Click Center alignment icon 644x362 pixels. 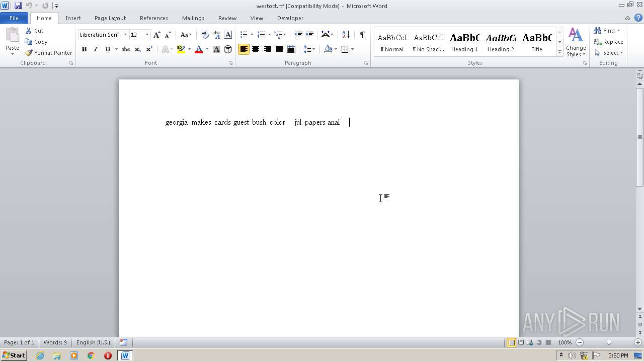point(256,49)
